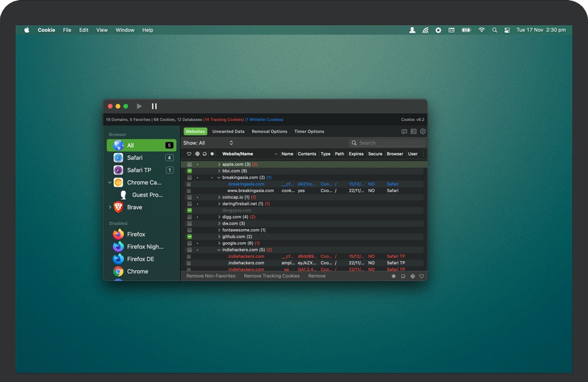
Task: Collapse the Chrome Canary sidebar group
Action: coord(110,183)
